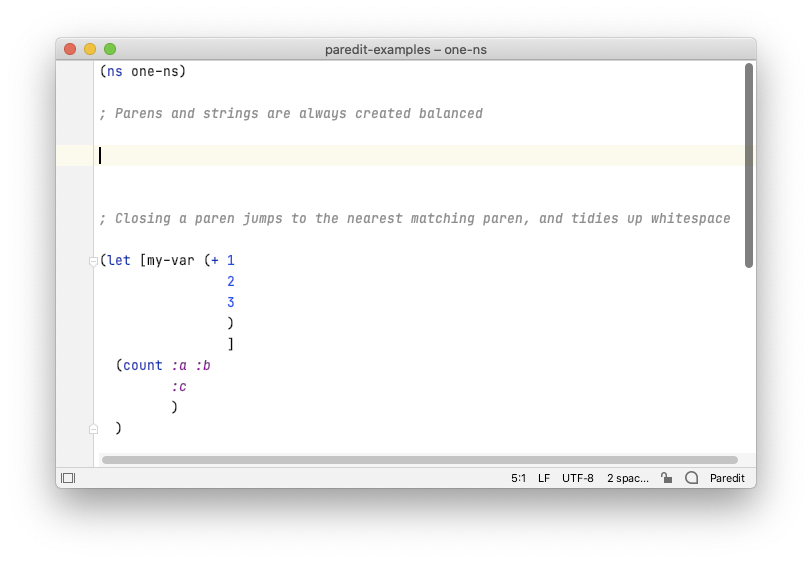The height and width of the screenshot is (562, 812).
Task: Click the count function symbol
Action: point(142,365)
